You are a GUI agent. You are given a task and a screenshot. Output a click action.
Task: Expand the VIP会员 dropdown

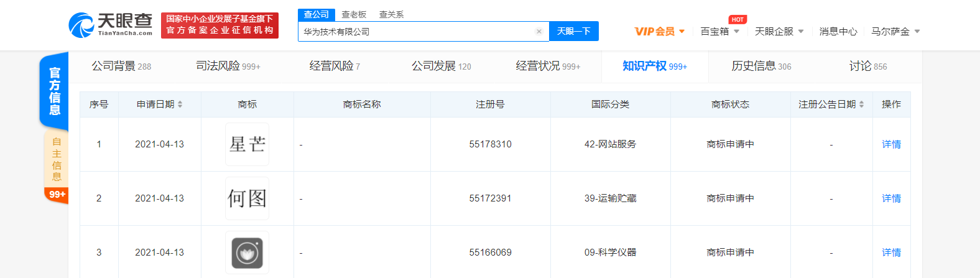coord(659,32)
